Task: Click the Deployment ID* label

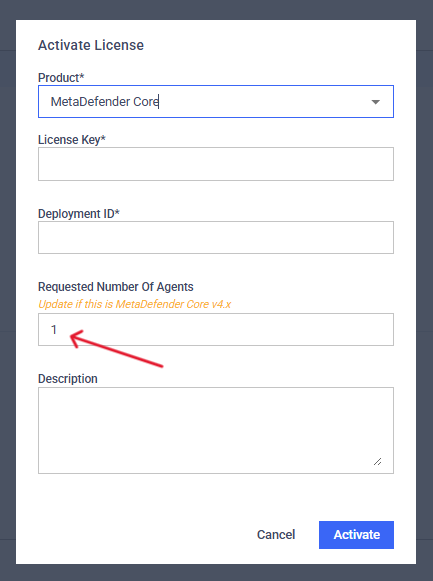Action: (79, 214)
